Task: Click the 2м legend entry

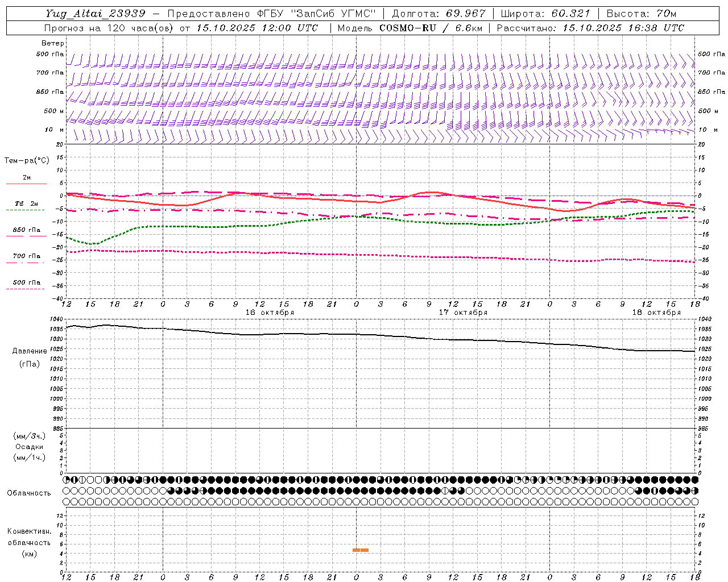Action: point(27,178)
